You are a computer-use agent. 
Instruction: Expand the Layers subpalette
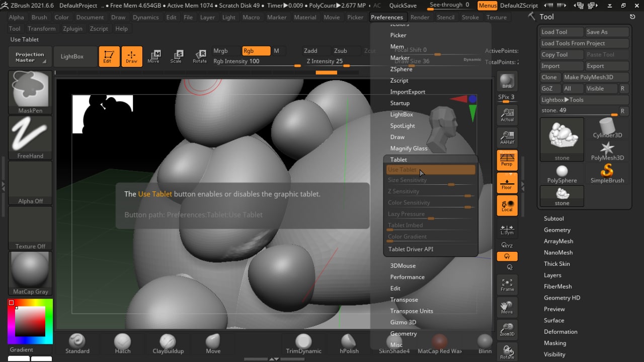(552, 275)
